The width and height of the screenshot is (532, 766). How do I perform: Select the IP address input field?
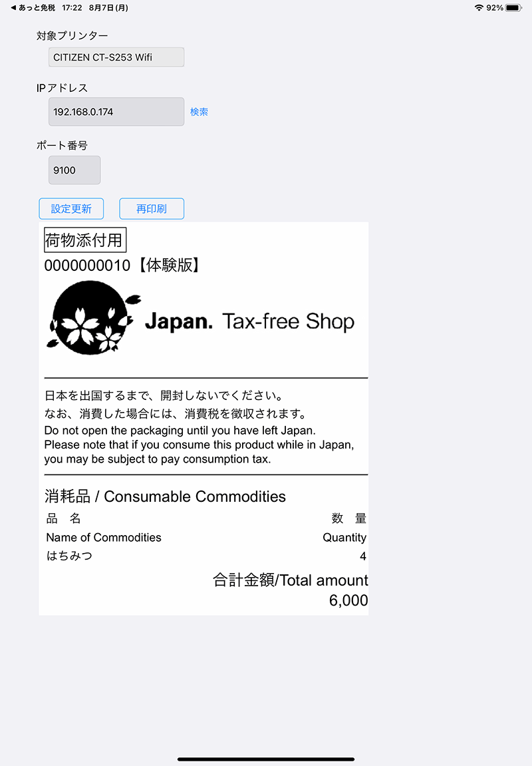(116, 112)
